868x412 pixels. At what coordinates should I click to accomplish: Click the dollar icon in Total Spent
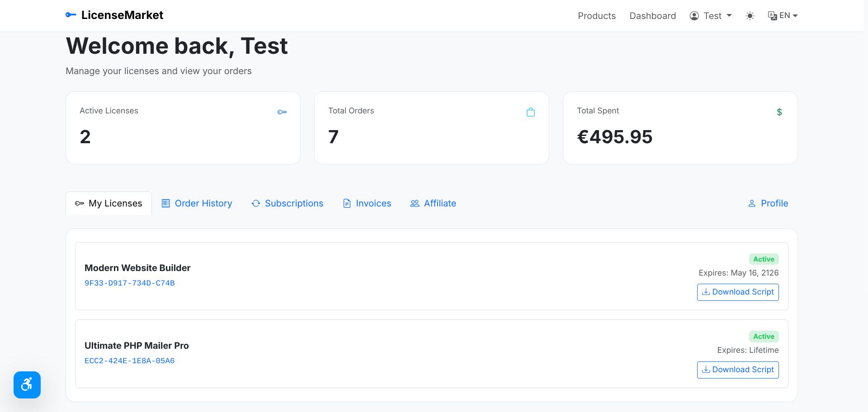pyautogui.click(x=779, y=112)
